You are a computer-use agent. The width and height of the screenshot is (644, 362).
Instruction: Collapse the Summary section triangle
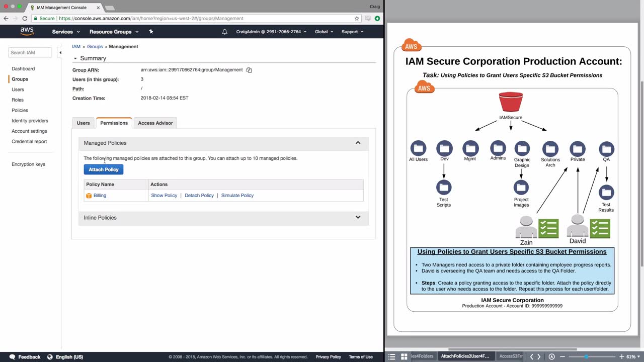click(x=75, y=58)
